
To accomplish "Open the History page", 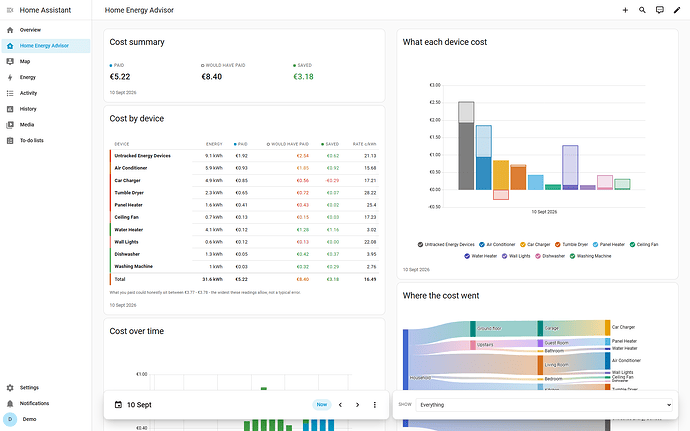I will 46,109.
